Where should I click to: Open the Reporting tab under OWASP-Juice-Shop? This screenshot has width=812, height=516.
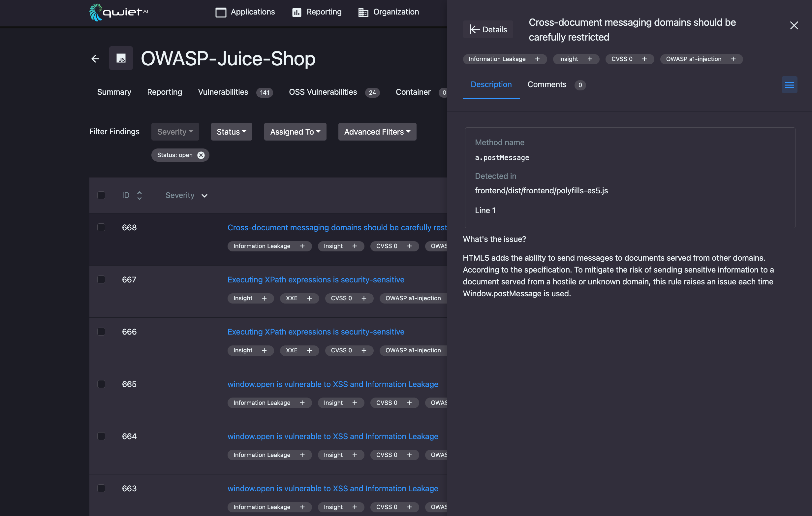(x=165, y=92)
